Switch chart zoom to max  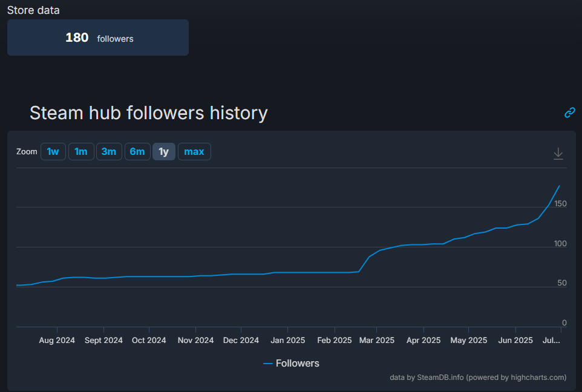point(194,151)
